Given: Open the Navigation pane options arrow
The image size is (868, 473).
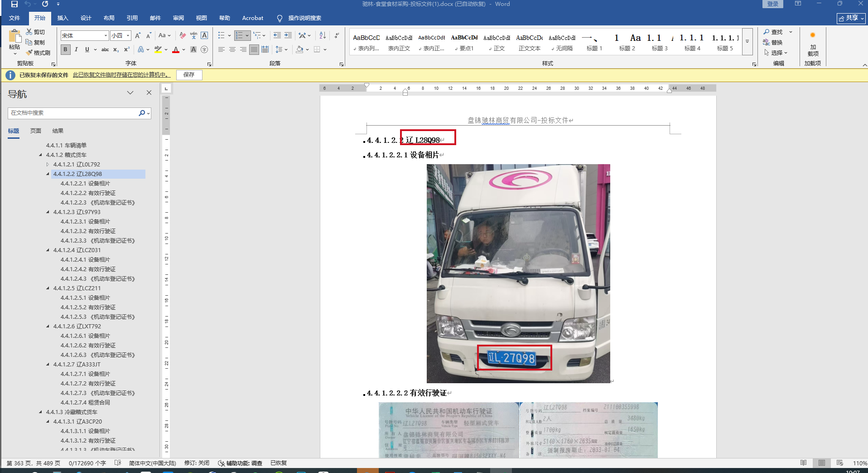Looking at the screenshot, I should tap(130, 93).
